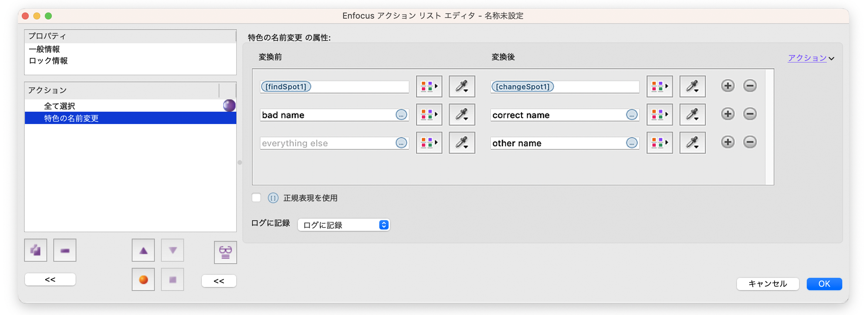Enable the 正規表現を使用 checkbox
This screenshot has height=315, width=868.
pos(256,198)
